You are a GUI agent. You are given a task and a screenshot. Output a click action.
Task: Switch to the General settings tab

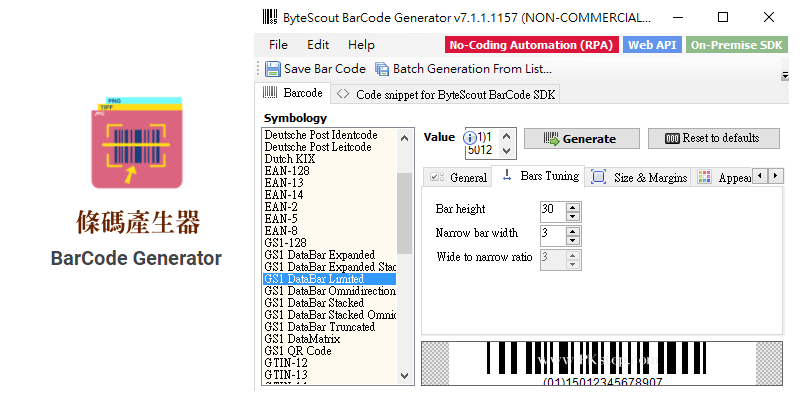[458, 178]
